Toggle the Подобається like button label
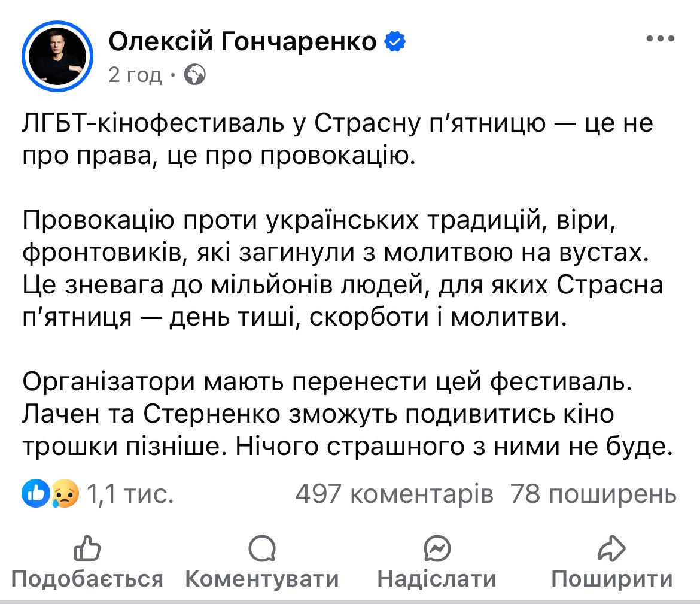The height and width of the screenshot is (604, 700). tap(87, 579)
